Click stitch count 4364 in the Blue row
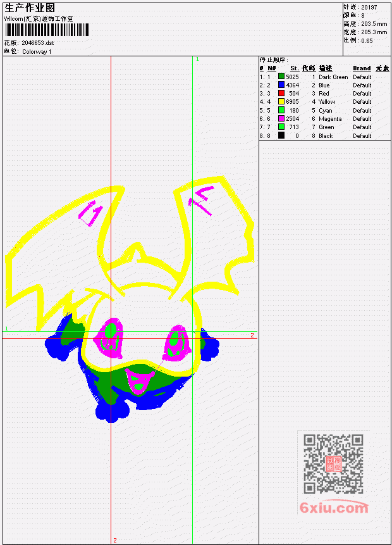This screenshot has width=392, height=545. click(x=292, y=85)
